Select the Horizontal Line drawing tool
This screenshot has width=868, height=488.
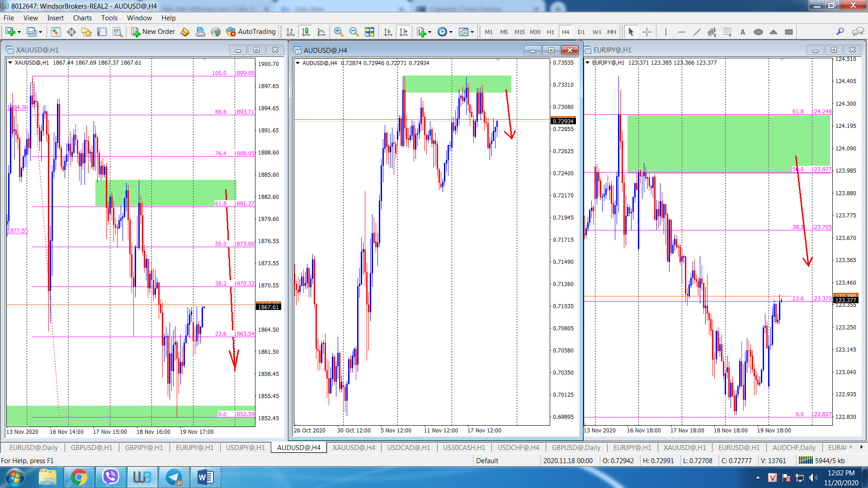tap(681, 32)
